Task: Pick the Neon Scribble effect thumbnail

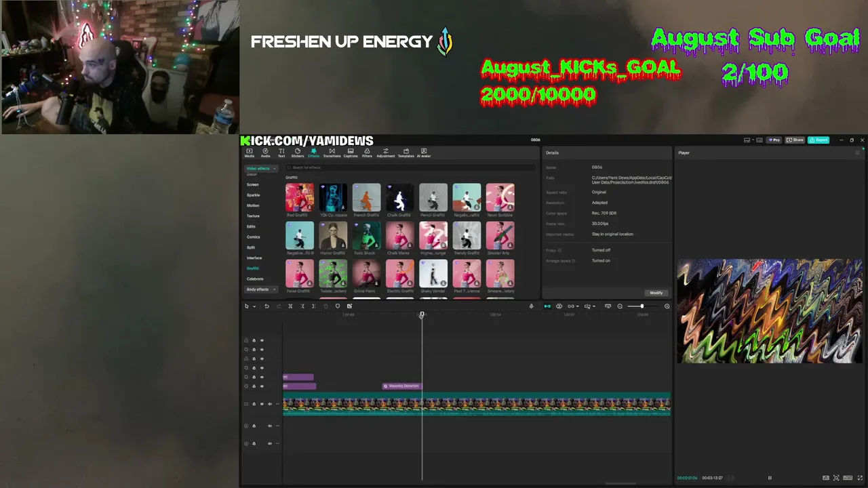Action: tap(500, 197)
